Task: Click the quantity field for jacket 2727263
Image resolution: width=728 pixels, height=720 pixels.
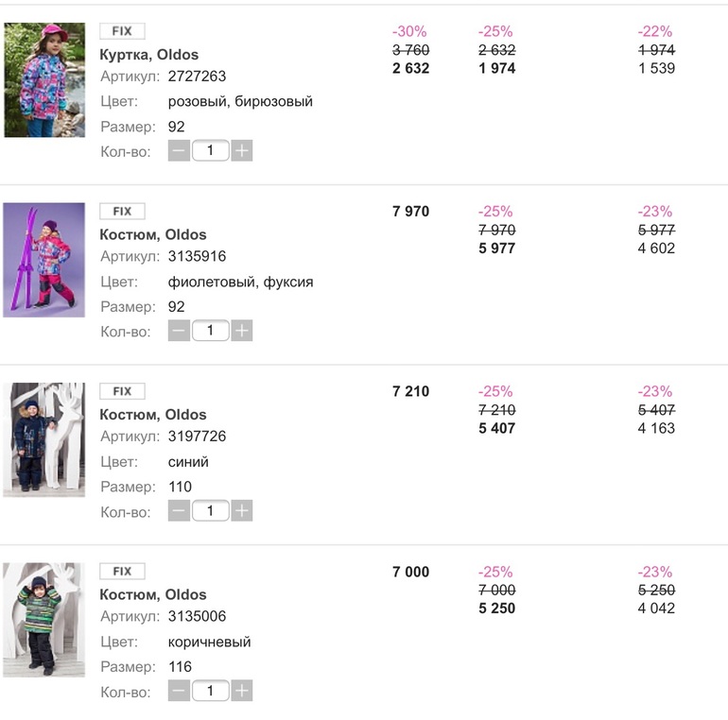Action: [x=210, y=150]
